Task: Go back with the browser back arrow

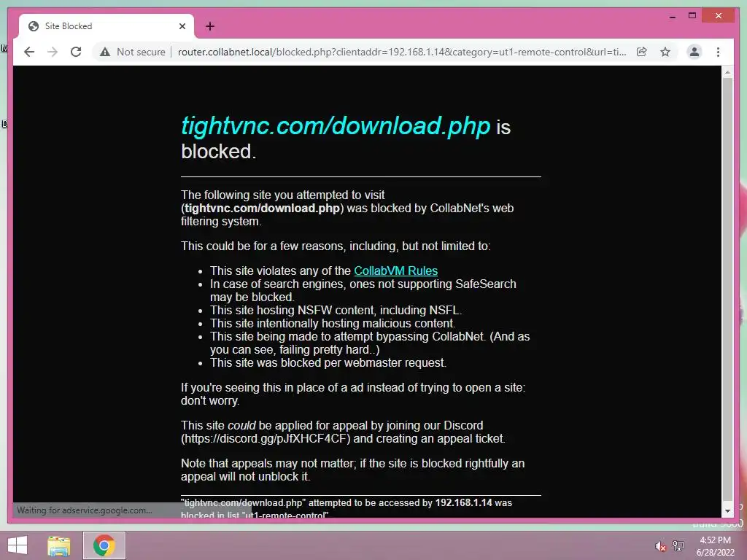Action: [29, 52]
